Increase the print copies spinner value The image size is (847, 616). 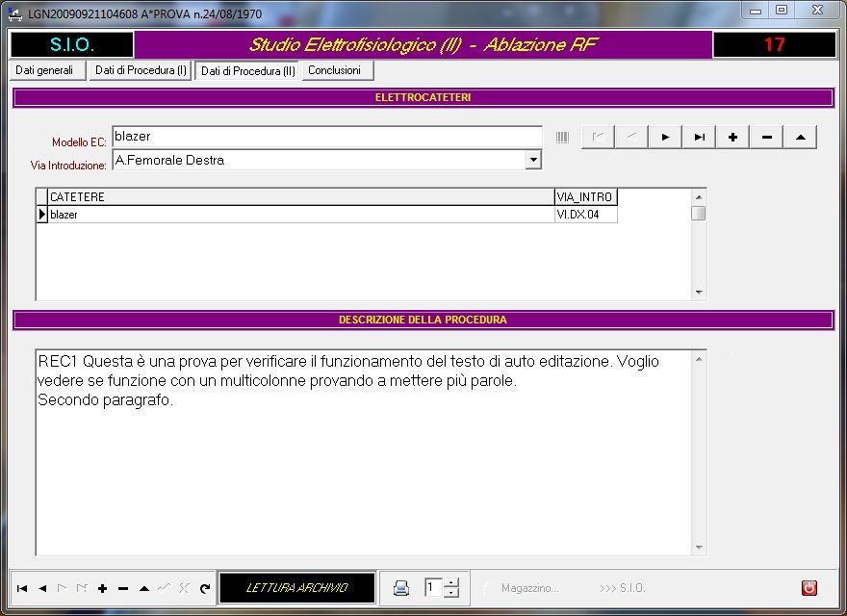(451, 582)
